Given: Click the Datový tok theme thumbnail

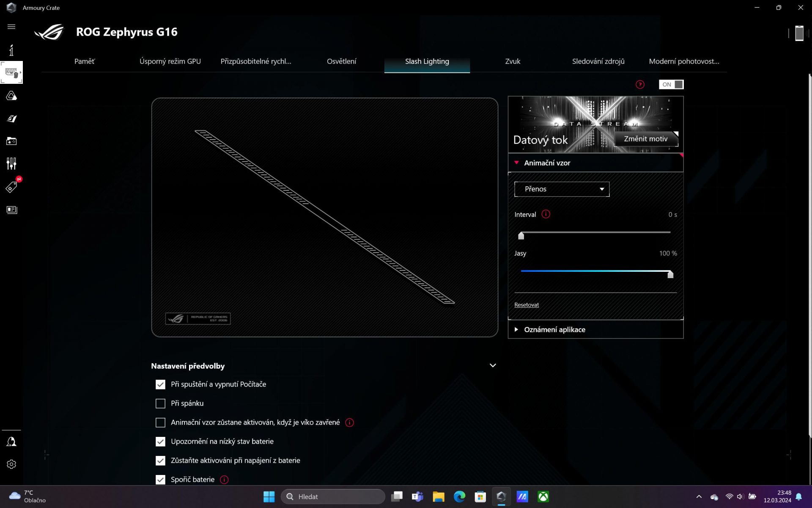Looking at the screenshot, I should [595, 124].
